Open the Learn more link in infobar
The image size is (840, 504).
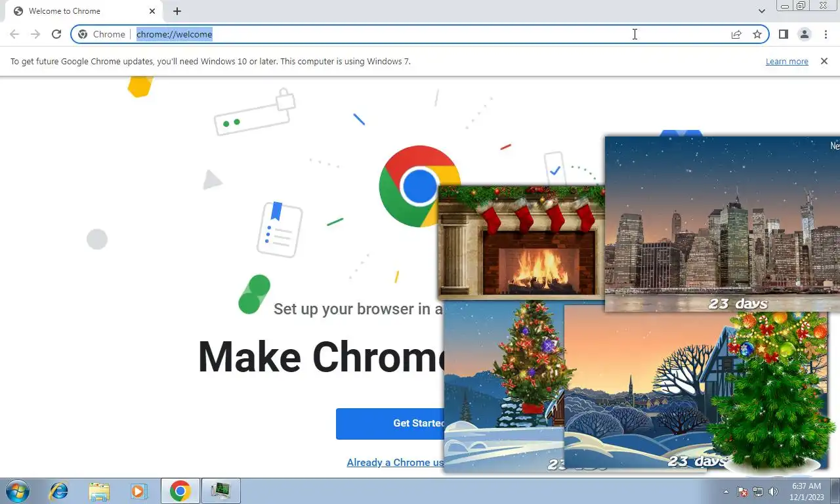787,61
